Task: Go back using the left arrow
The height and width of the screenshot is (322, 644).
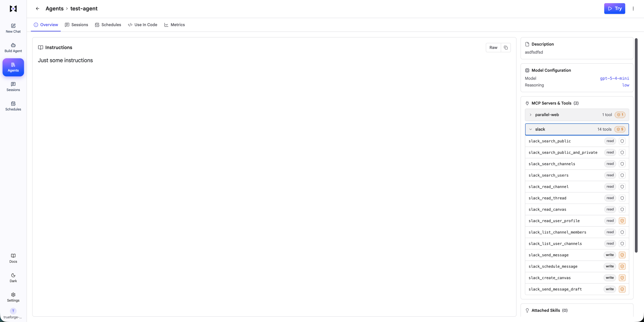Action: [38, 9]
